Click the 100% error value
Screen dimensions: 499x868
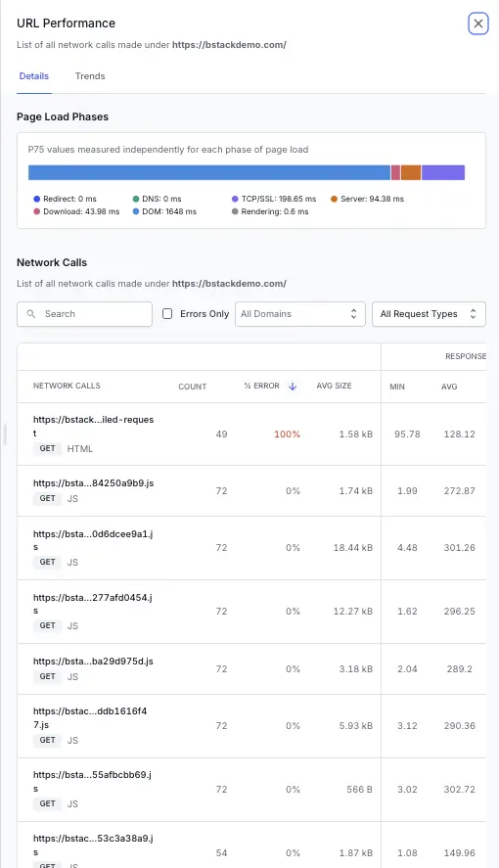(x=287, y=434)
